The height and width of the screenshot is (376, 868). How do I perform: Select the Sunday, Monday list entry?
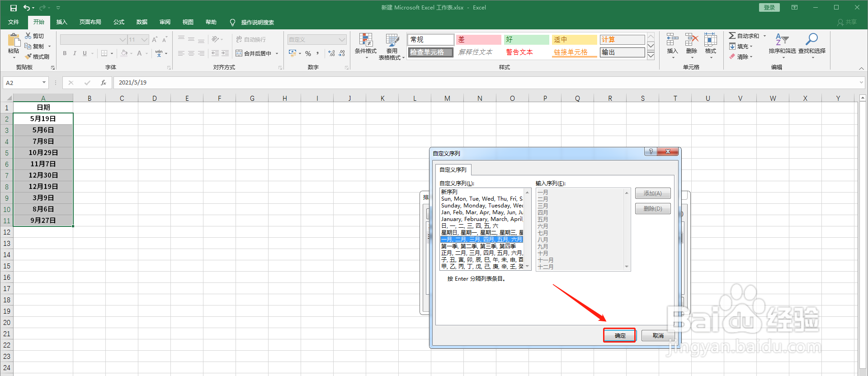pyautogui.click(x=481, y=206)
